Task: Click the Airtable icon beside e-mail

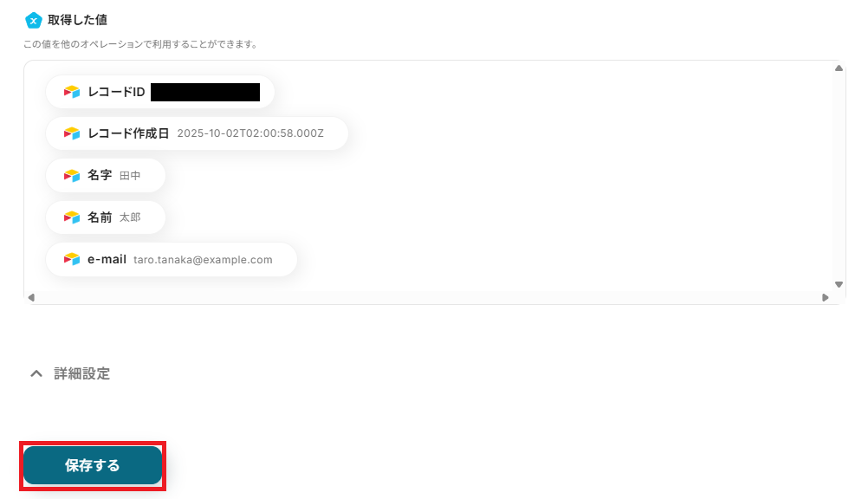Action: pos(72,259)
